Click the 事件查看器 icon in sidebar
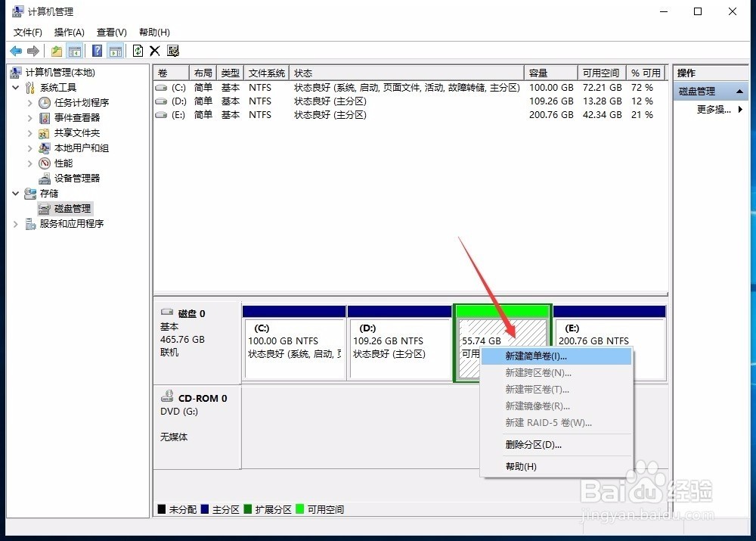756x541 pixels. tap(45, 117)
